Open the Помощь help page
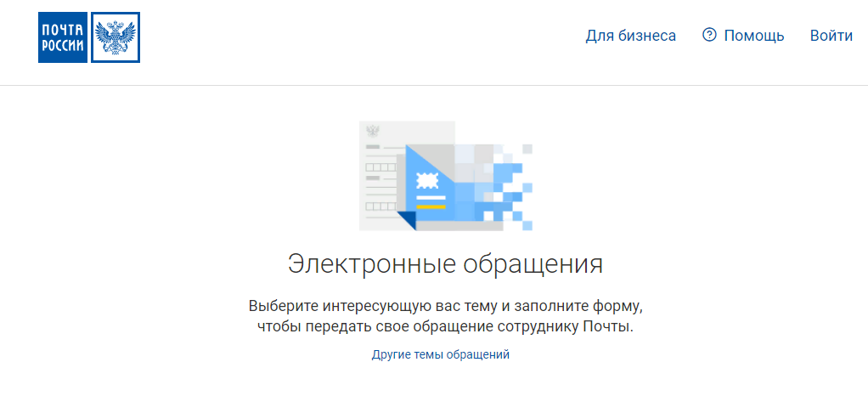Image resolution: width=868 pixels, height=396 pixels. 753,36
